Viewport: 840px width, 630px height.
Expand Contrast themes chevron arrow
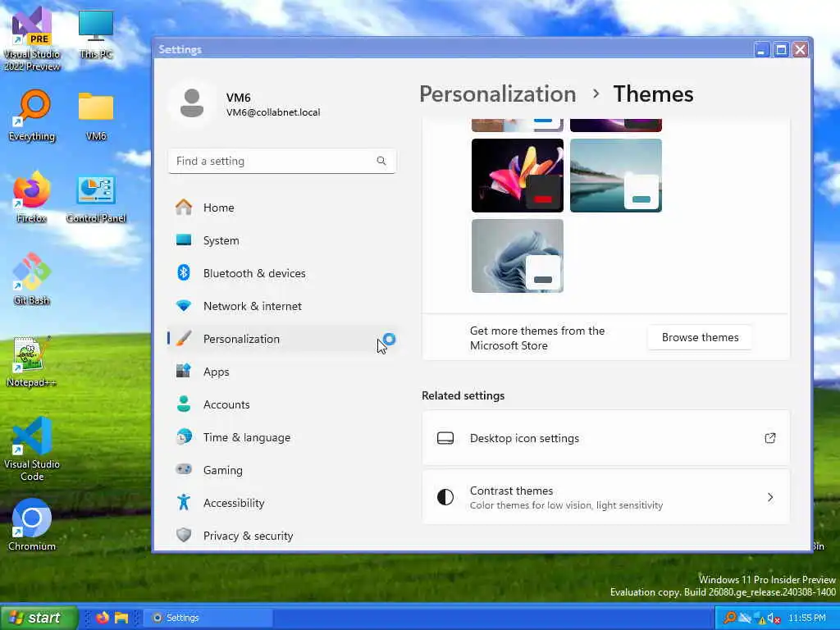[770, 497]
